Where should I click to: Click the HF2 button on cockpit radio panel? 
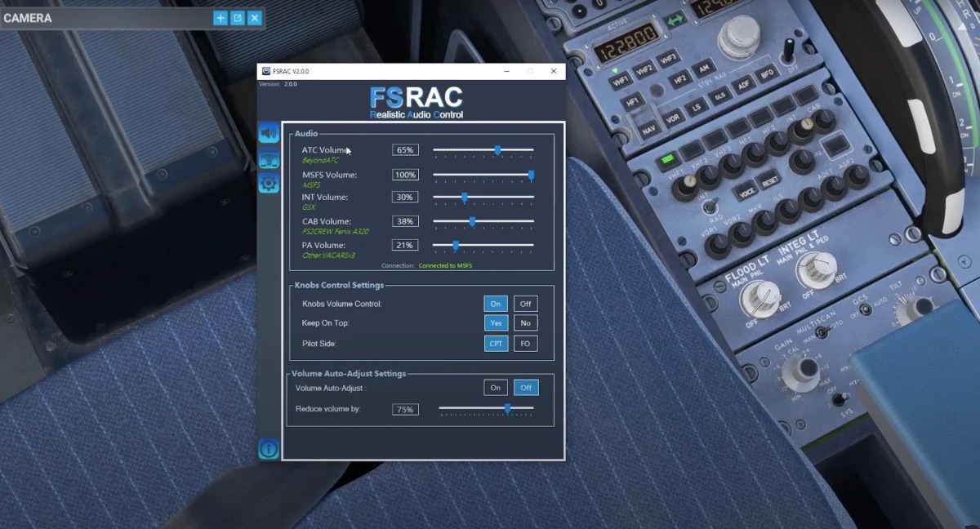(679, 80)
